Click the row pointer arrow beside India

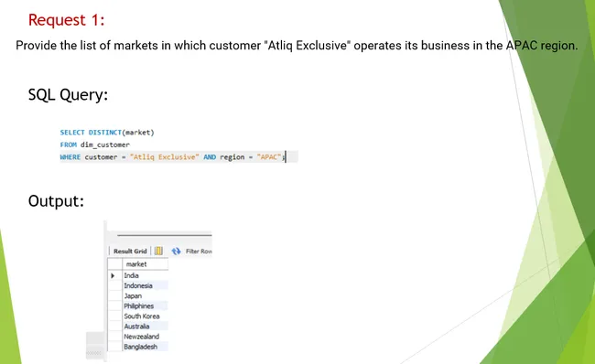[113, 275]
